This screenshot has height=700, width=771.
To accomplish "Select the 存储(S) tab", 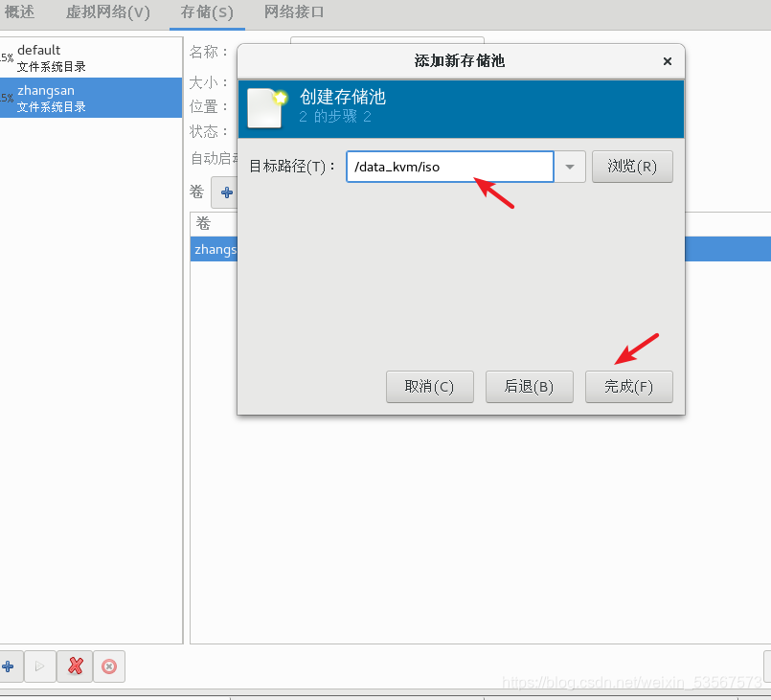I will click(x=207, y=13).
